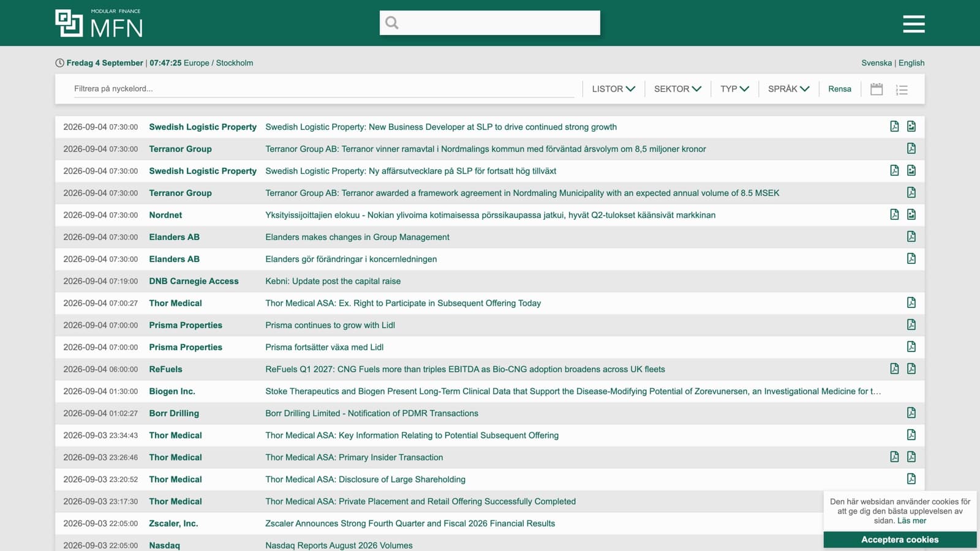Accept cookies with Acceptera cookies button
Viewport: 980px width, 551px height.
pyautogui.click(x=900, y=539)
